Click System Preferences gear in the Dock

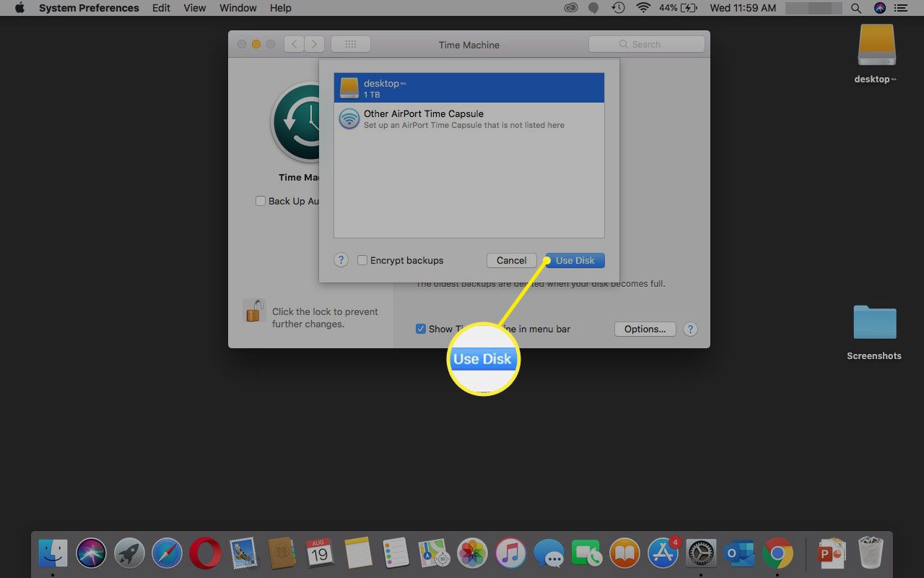click(701, 554)
